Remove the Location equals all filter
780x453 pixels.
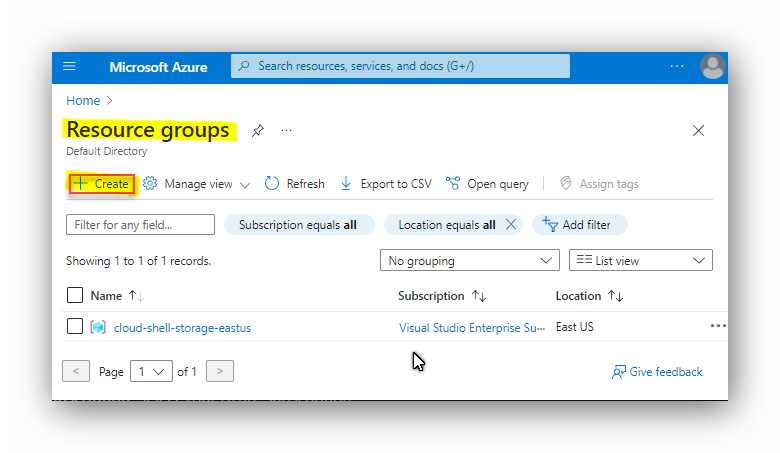pos(511,225)
